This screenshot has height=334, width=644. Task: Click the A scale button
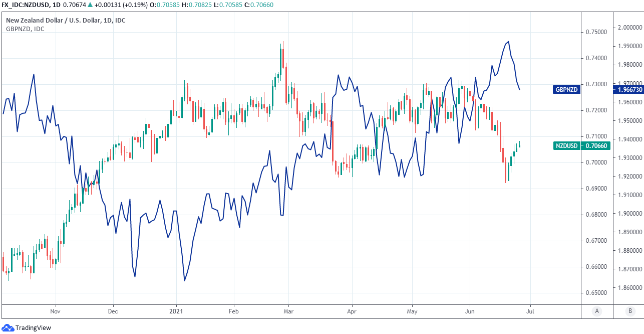(597, 311)
